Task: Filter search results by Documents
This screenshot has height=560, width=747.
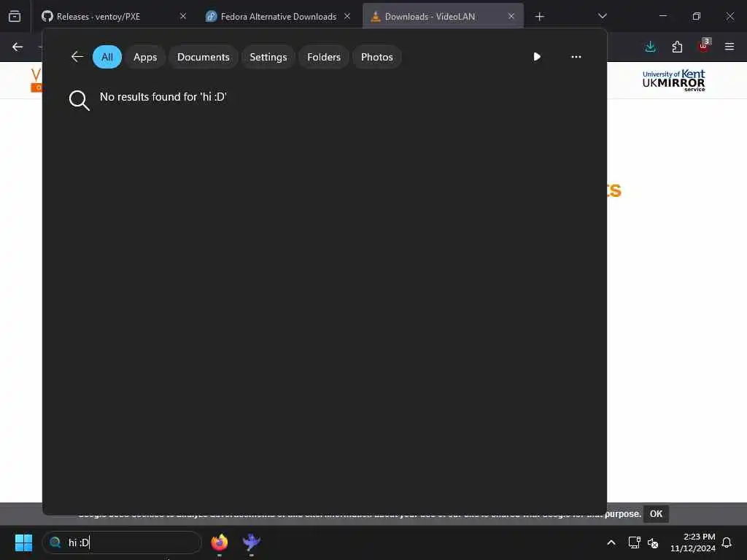Action: [204, 57]
